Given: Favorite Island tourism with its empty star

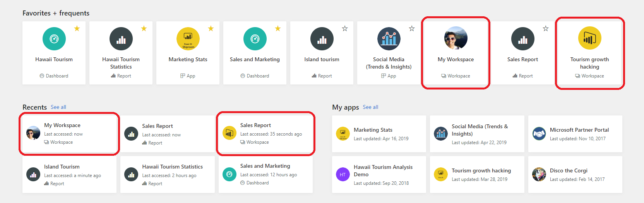Looking at the screenshot, I should tap(345, 28).
